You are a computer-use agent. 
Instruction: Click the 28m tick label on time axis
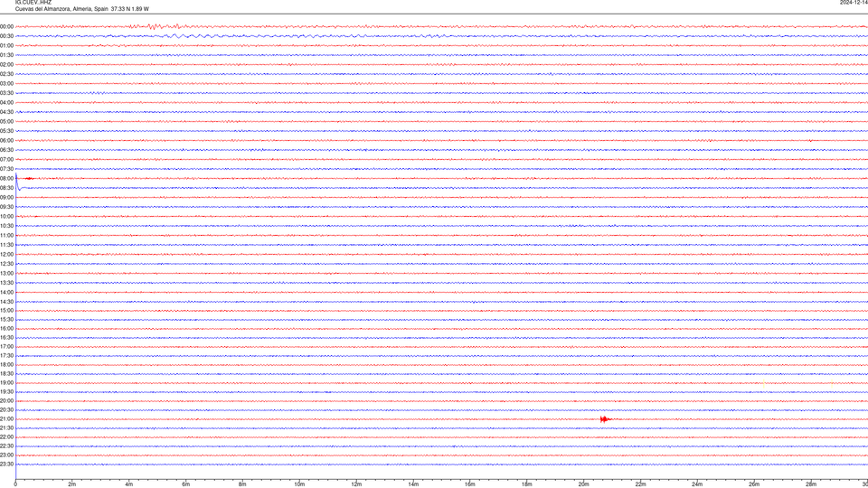coord(811,484)
